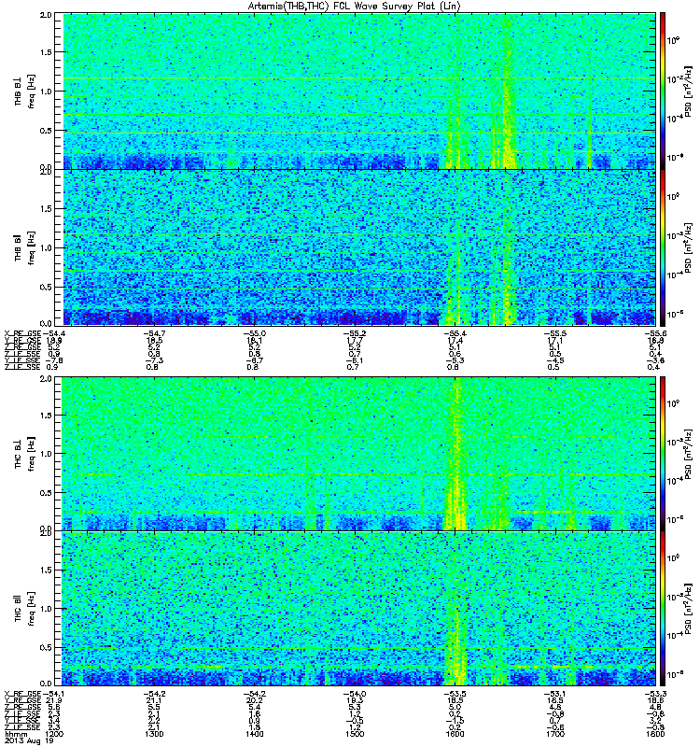Click the '-53.5' X_RE_GSE value under THC
Screen dimensions: 700x747
(x=455, y=694)
